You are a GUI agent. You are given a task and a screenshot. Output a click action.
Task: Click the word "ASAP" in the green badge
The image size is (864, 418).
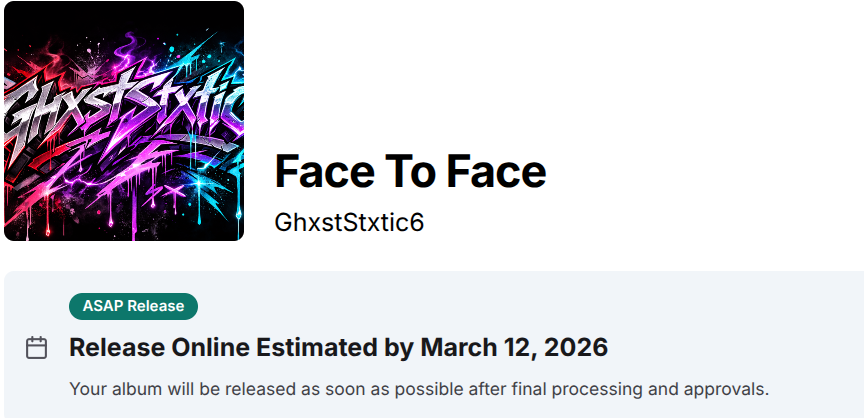click(103, 306)
